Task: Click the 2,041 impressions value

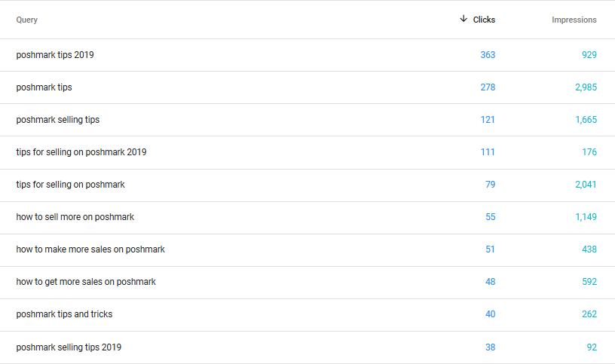Action: tap(586, 185)
